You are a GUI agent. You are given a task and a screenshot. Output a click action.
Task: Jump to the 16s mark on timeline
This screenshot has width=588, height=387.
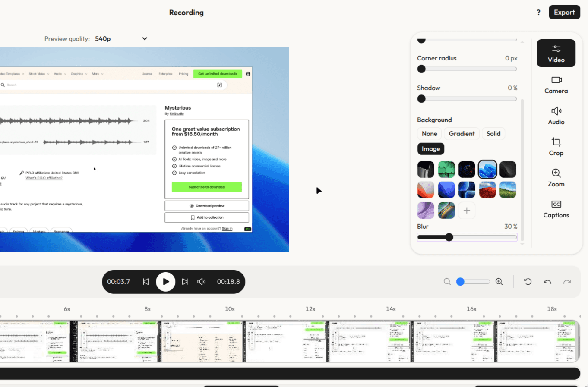pyautogui.click(x=471, y=309)
